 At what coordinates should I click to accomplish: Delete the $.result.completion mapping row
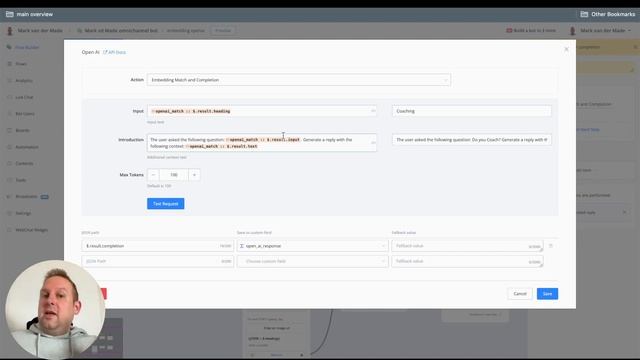click(x=551, y=246)
